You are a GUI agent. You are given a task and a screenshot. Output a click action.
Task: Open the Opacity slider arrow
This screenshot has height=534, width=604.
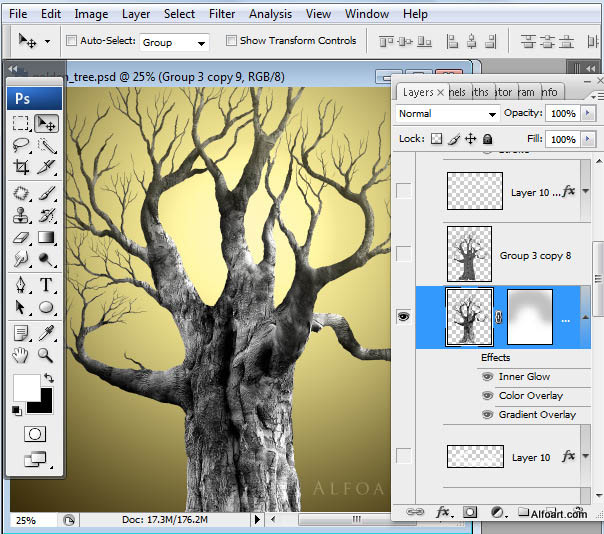(588, 114)
